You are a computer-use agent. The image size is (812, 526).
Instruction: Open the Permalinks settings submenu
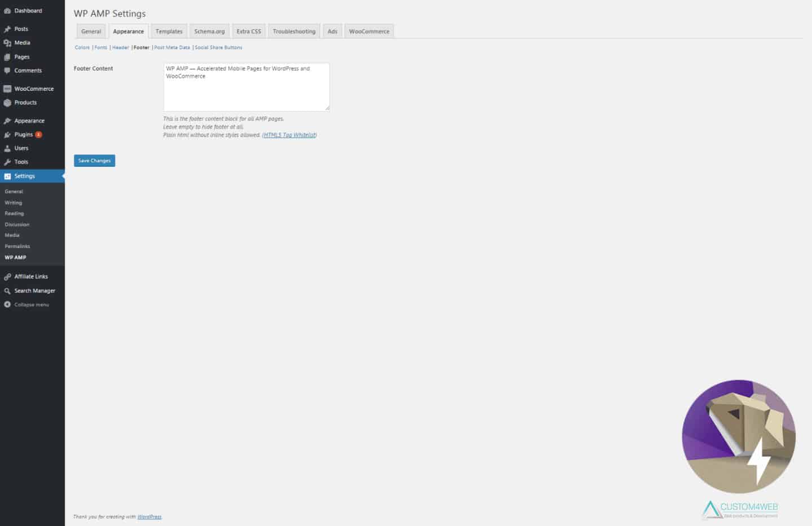(x=17, y=246)
